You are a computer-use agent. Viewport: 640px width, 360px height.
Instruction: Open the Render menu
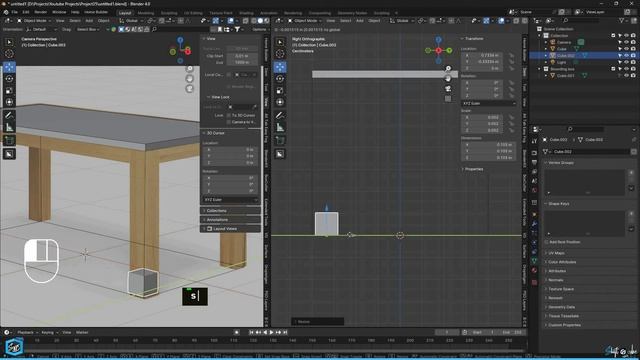40,12
